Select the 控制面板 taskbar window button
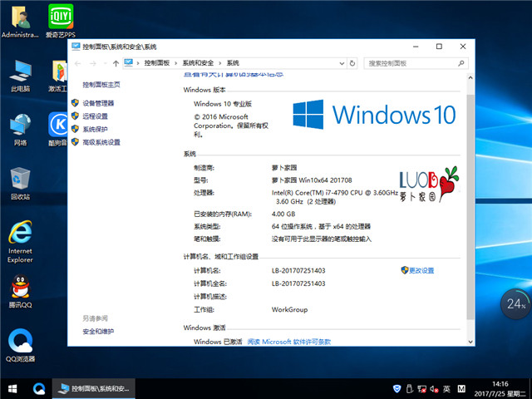Screen dimensions: 532x399 pyautogui.click(x=94, y=389)
